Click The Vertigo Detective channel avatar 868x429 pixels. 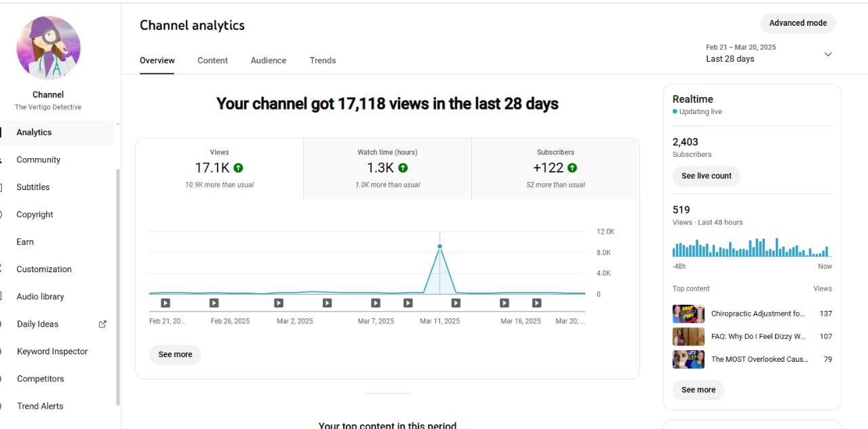click(x=48, y=48)
